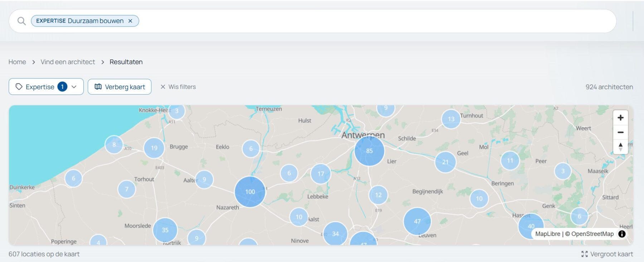
Task: Reset map bearing with compass icon
Action: 620,147
